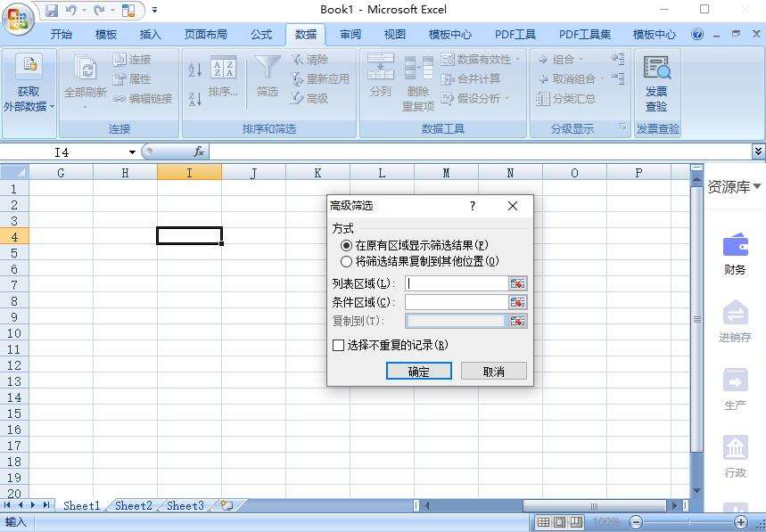Click the help question mark icon in ribbon
This screenshot has width=766, height=532.
697,34
